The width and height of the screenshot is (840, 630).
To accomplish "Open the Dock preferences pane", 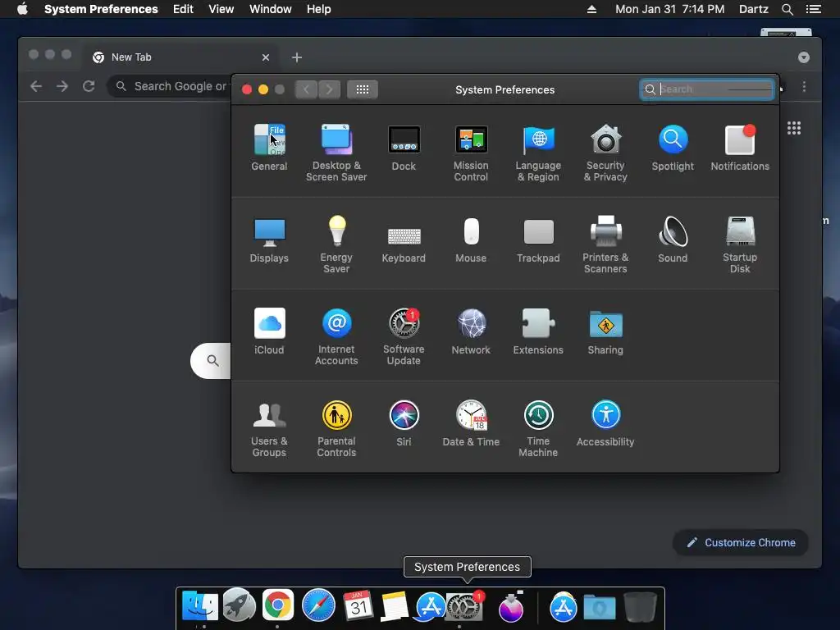I will click(404, 148).
